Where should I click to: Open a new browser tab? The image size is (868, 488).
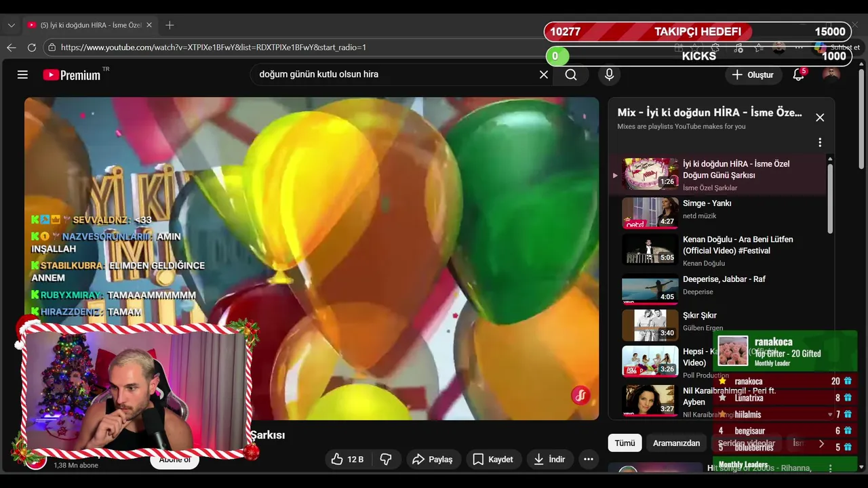pyautogui.click(x=170, y=25)
